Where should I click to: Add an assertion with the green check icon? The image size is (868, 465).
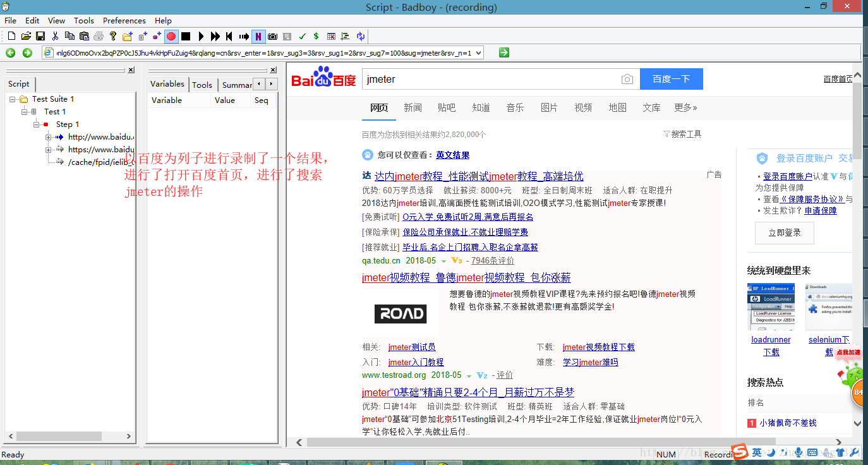point(302,36)
